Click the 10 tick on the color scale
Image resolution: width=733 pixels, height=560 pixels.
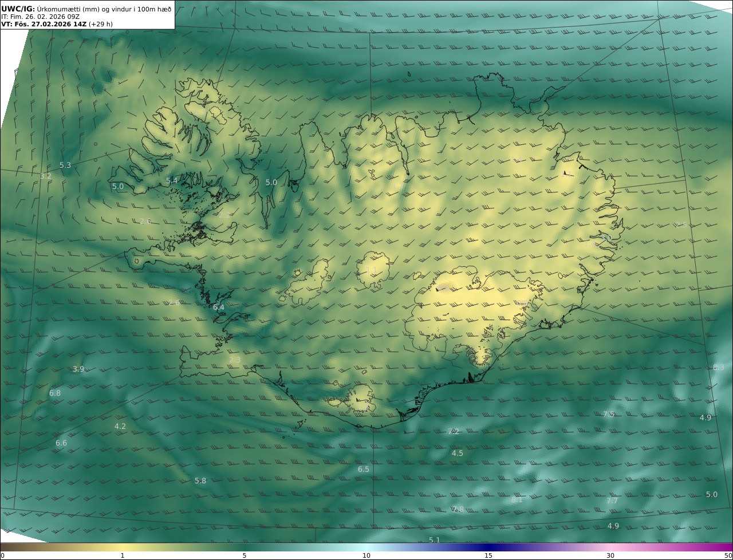[366, 555]
